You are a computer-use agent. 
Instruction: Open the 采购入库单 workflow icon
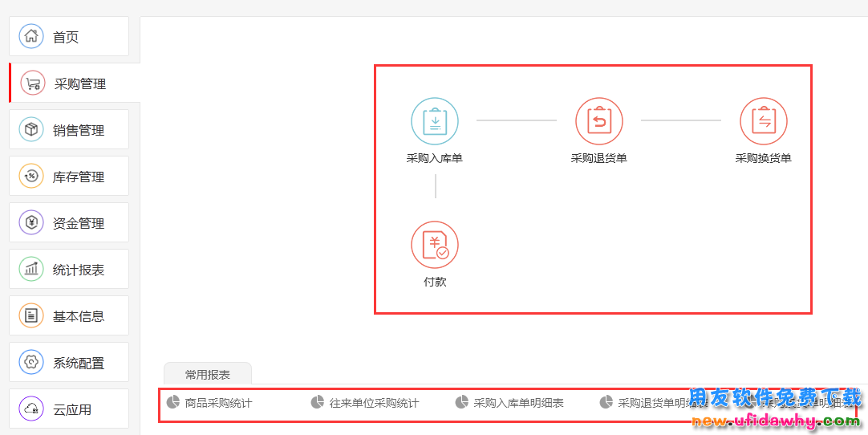point(435,121)
